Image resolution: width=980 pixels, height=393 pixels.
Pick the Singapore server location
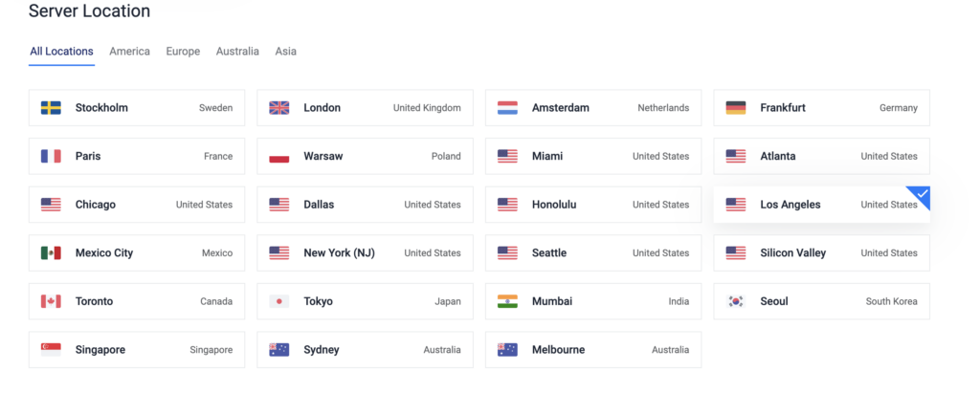[x=137, y=350]
